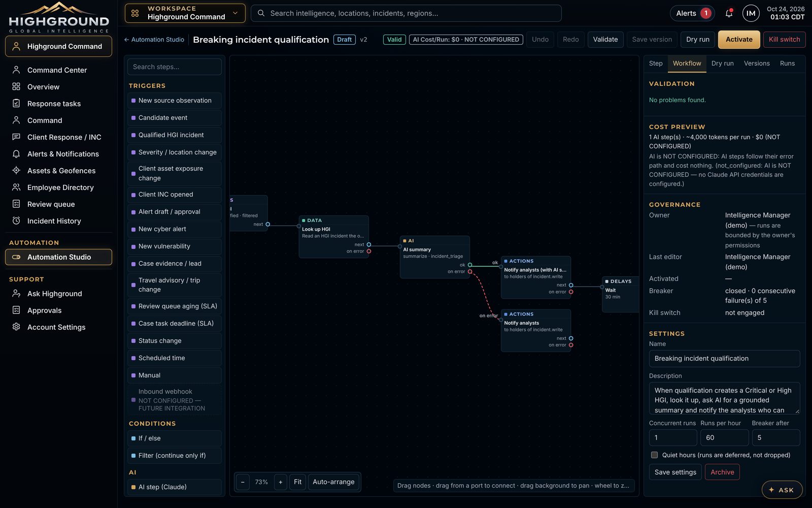This screenshot has width=812, height=508.
Task: Click the zoom in plus button
Action: (280, 482)
